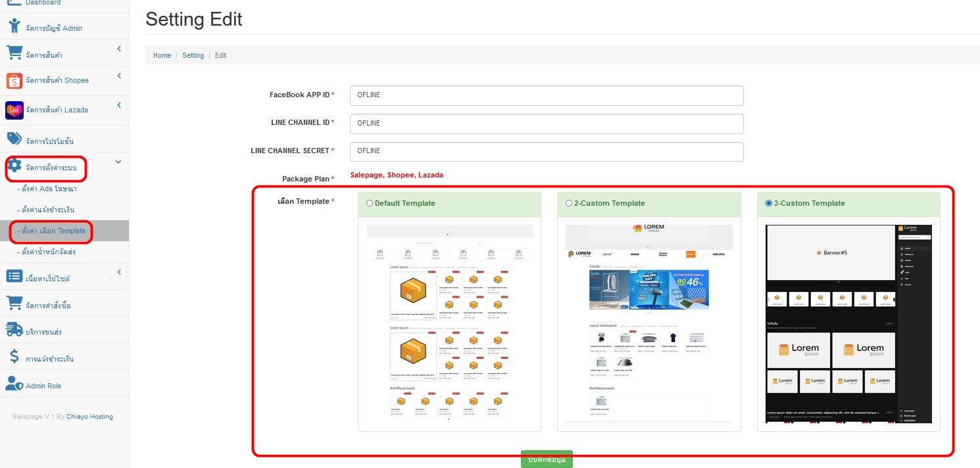Select the 2-Custom Template radio button
This screenshot has height=468, width=980.
569,204
